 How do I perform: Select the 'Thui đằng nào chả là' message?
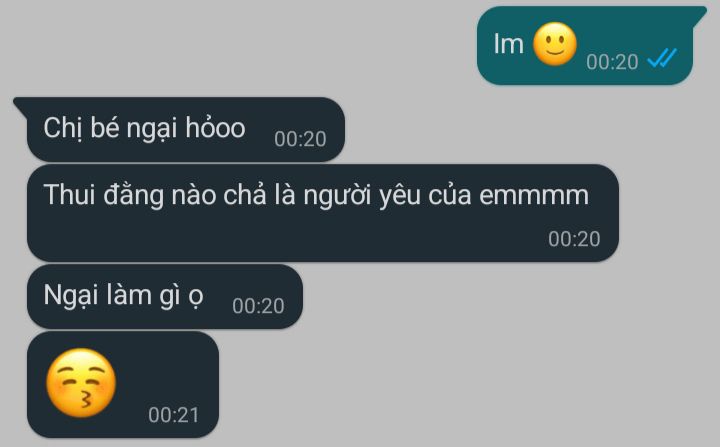click(x=323, y=213)
